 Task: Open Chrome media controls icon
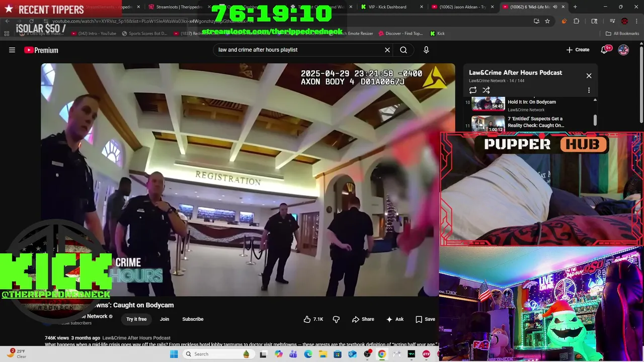tap(612, 21)
